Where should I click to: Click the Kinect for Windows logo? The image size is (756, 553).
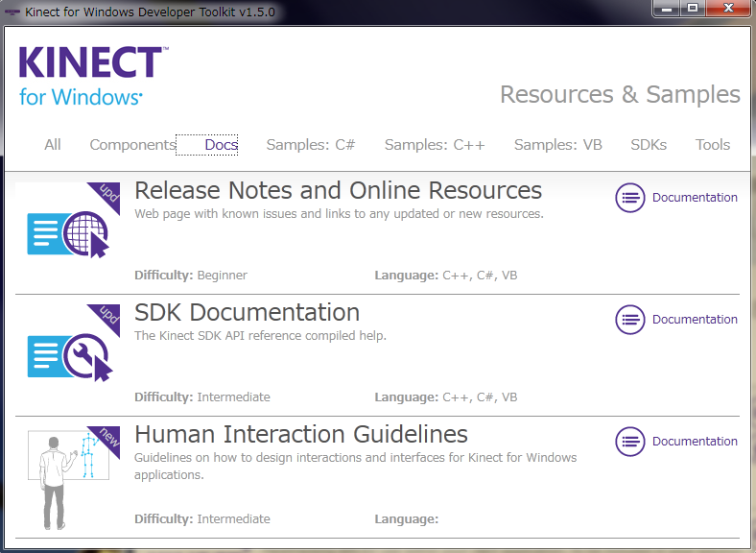(x=92, y=76)
